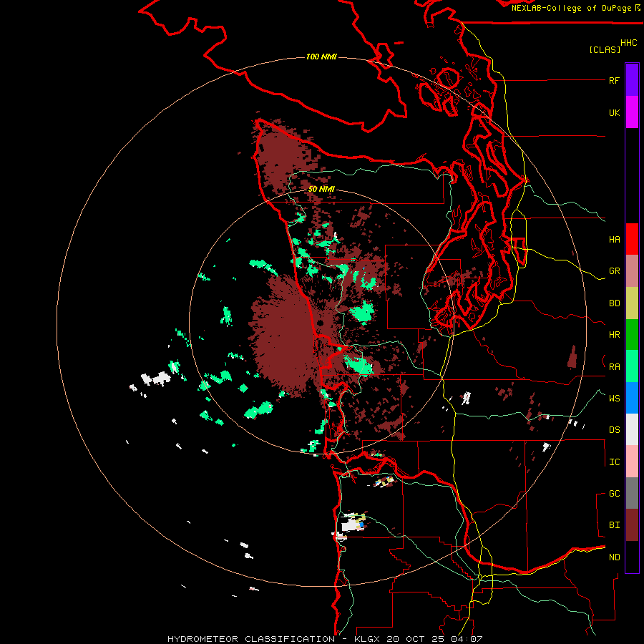The image size is (644, 644).
Task: Click the BI legend label
Action: 614,525
